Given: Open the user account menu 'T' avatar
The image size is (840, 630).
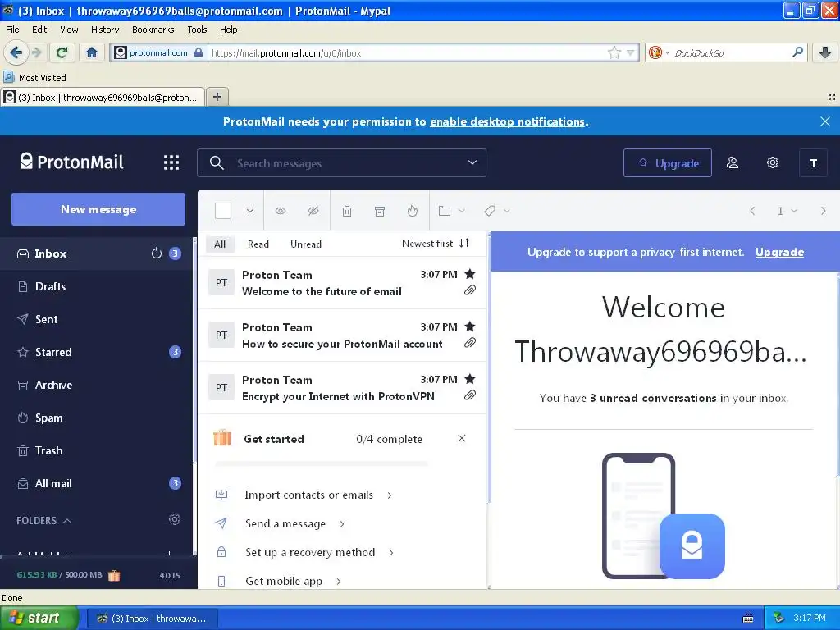Looking at the screenshot, I should click(x=813, y=163).
